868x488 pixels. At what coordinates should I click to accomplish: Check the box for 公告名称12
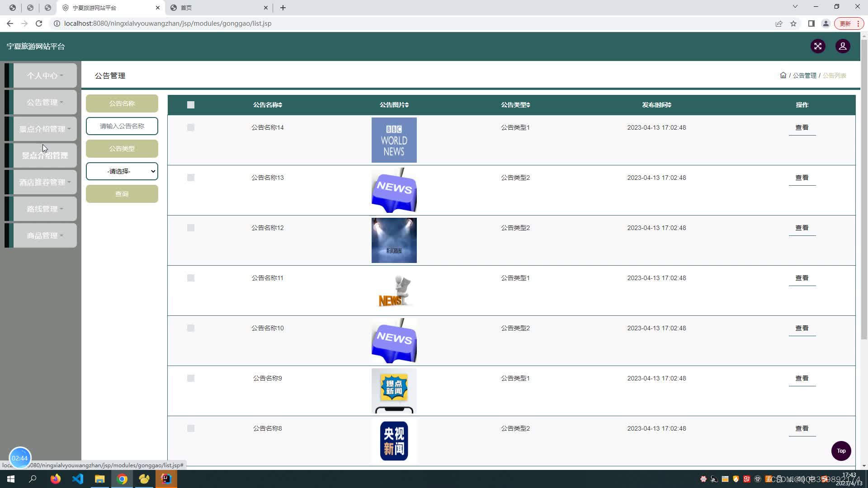[191, 228]
